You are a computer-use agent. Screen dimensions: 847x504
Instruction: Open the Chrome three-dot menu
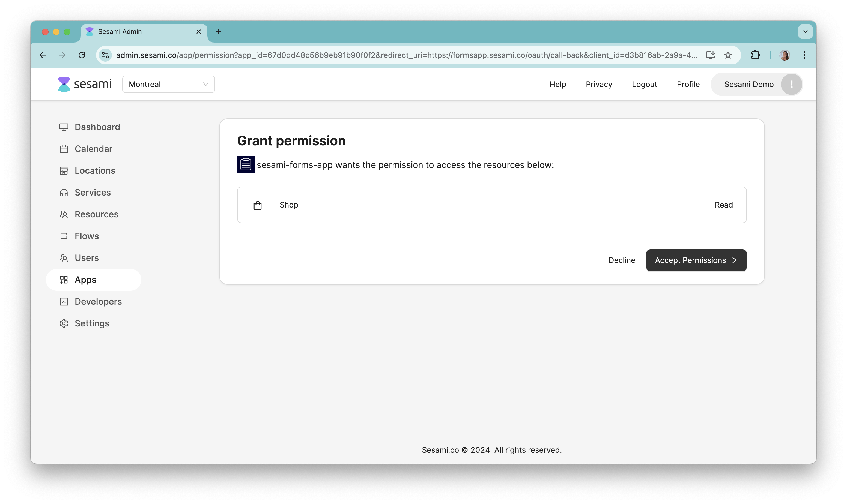pos(804,55)
